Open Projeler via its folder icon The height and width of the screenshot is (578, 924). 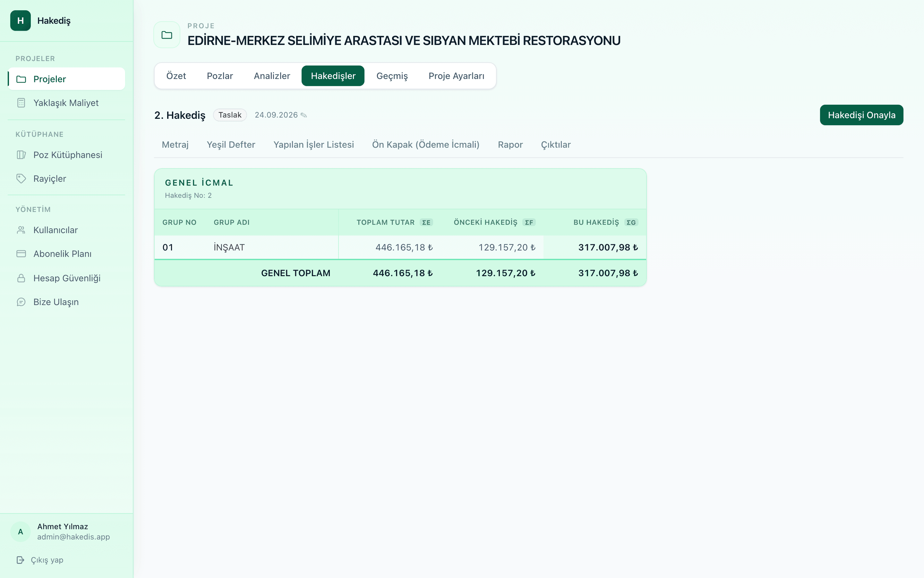[21, 79]
